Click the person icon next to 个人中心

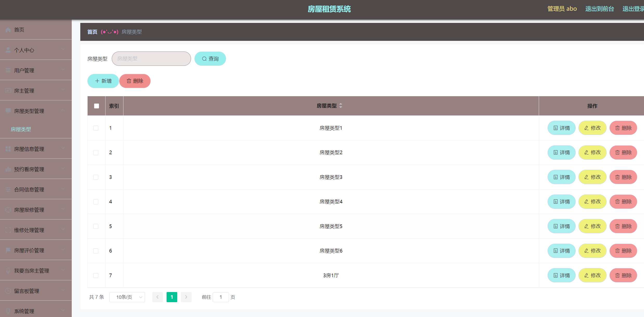tap(8, 50)
